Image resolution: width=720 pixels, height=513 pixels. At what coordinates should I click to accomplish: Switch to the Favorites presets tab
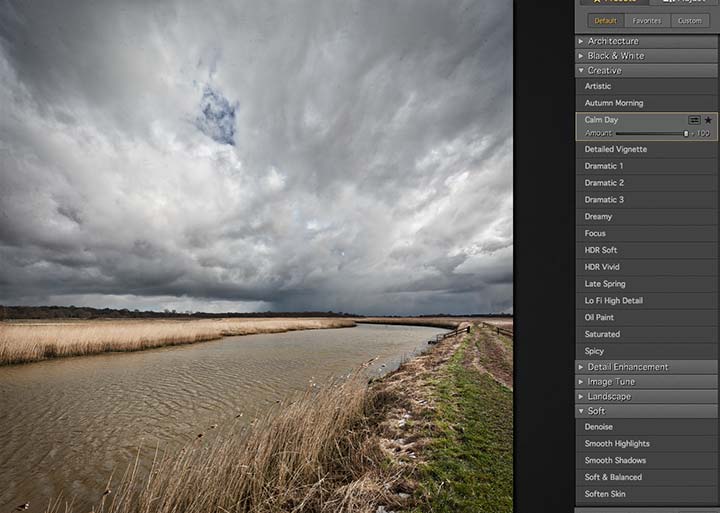coord(647,21)
